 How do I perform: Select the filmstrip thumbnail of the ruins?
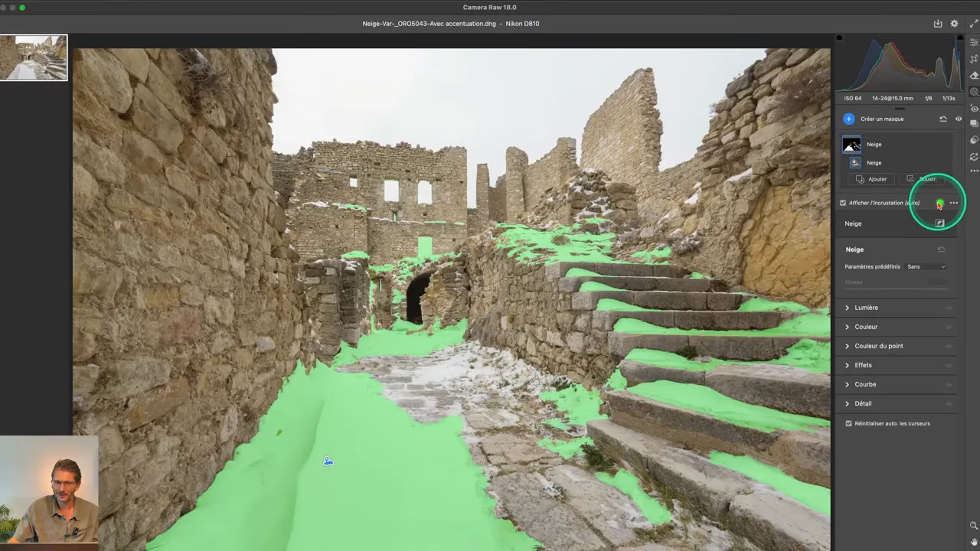pos(34,57)
